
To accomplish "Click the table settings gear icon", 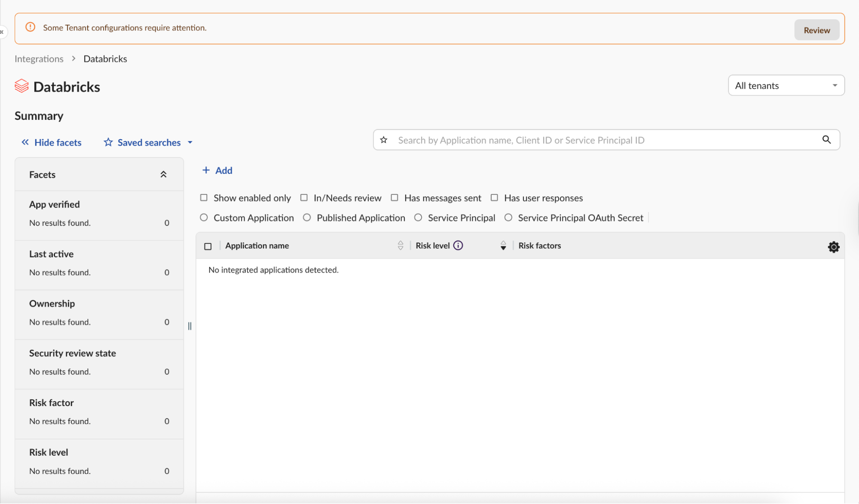I will click(833, 247).
